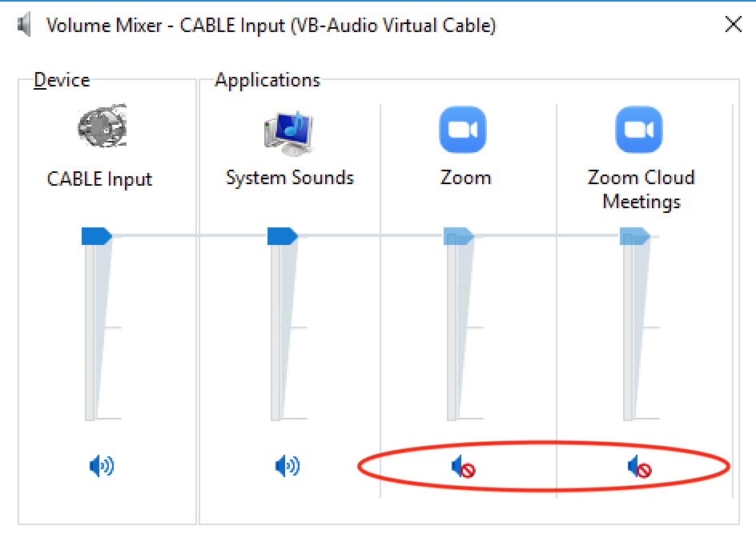Unmute Zoom Cloud Meetings
Viewport: 756px width, 546px height.
(x=640, y=467)
